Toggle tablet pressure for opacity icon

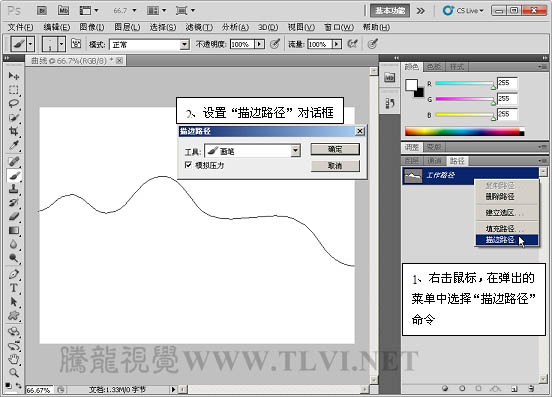(275, 44)
